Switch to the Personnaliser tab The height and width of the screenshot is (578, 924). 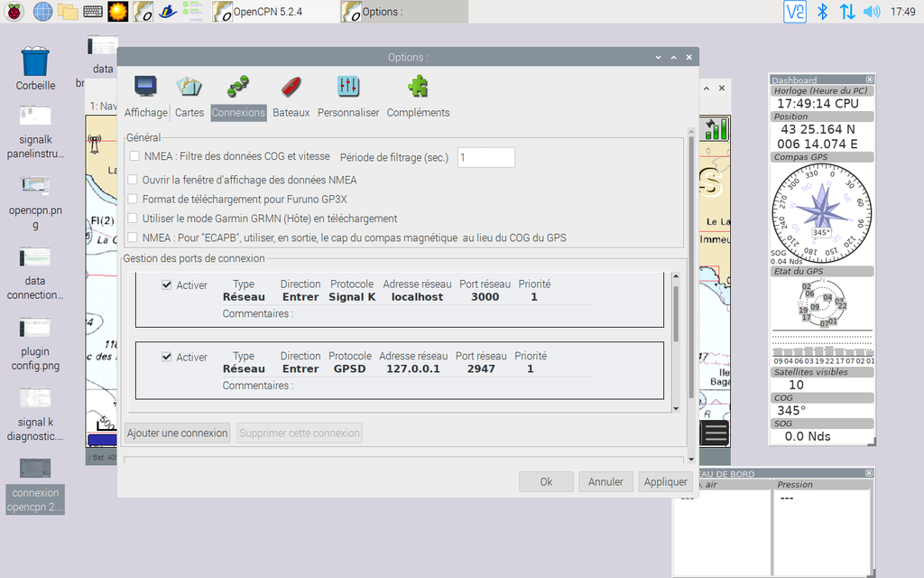[x=348, y=113]
